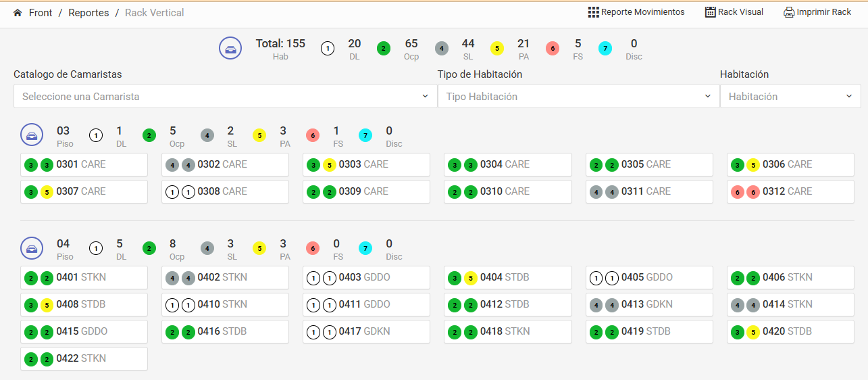Open room 0404 STDB card

click(x=508, y=277)
